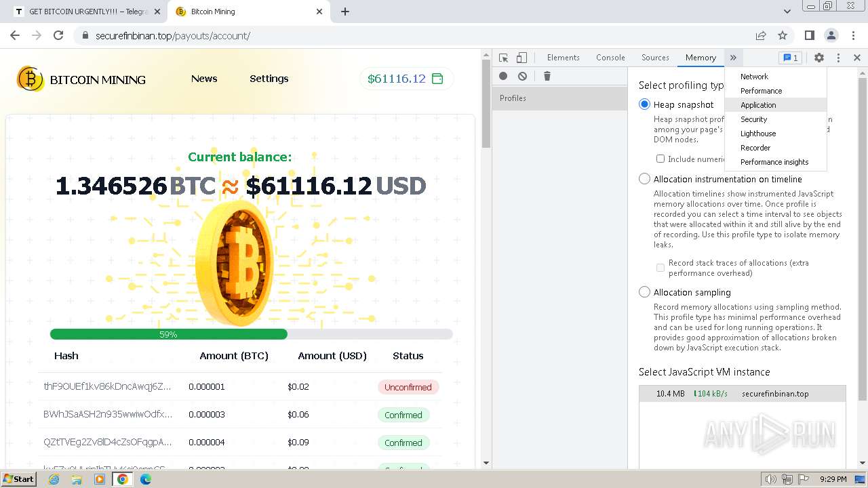This screenshot has width=868, height=488.
Task: Choose Performance from the overflow menu
Action: pos(776,91)
